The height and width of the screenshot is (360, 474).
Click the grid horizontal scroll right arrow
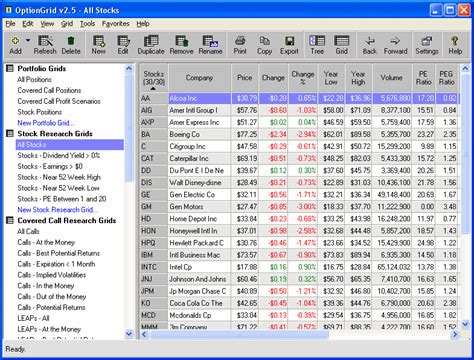pyautogui.click(x=455, y=334)
